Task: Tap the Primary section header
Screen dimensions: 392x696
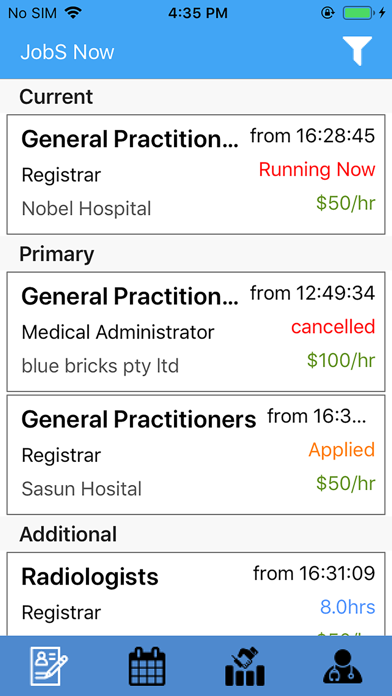Action: (x=56, y=254)
